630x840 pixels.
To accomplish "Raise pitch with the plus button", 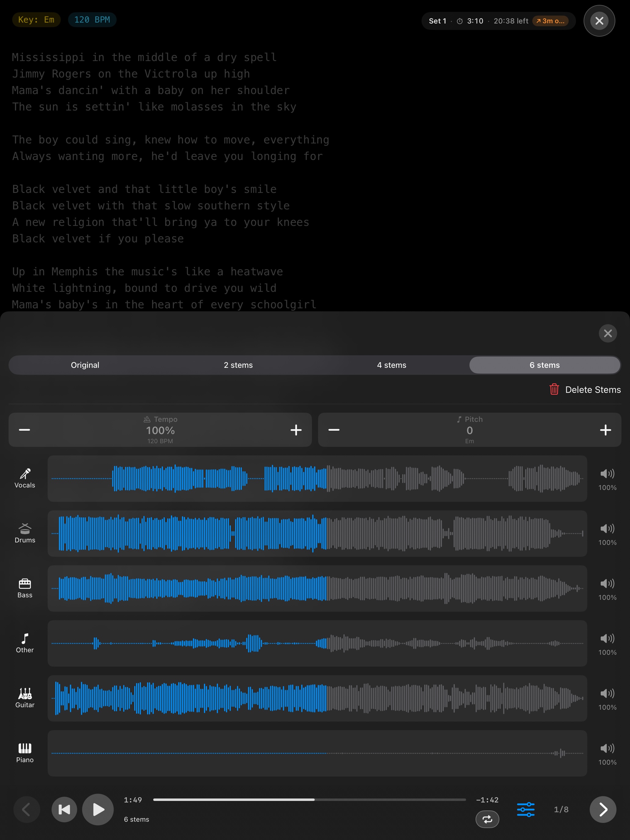I will point(605,430).
